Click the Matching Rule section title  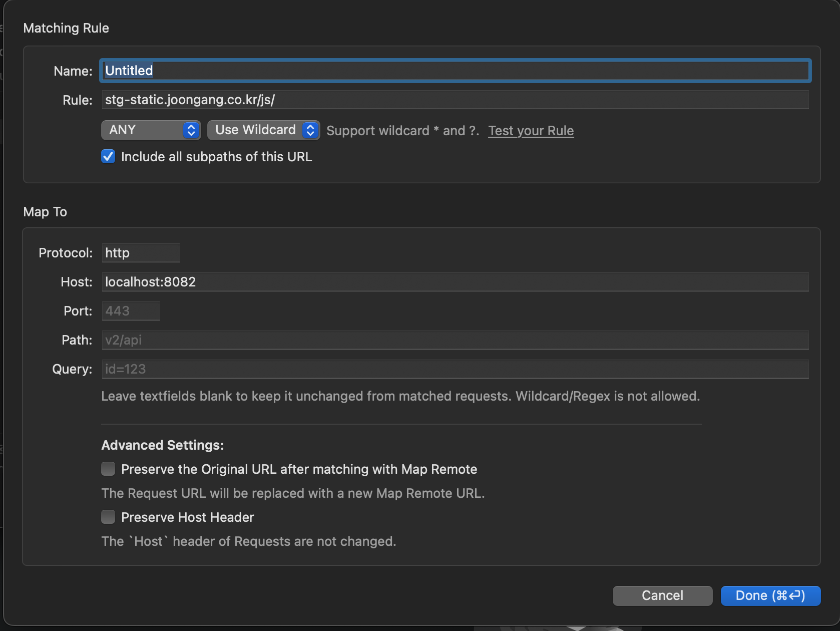(66, 28)
